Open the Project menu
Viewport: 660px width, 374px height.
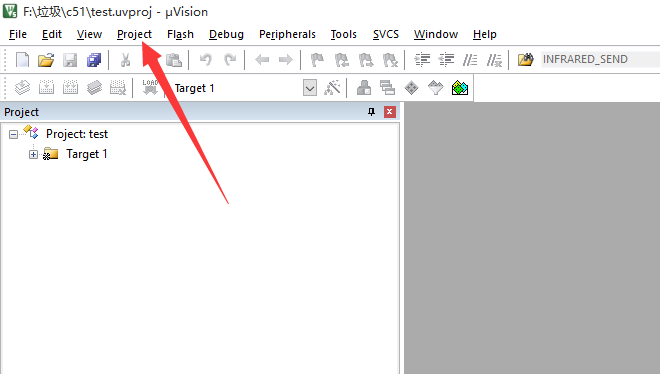[x=134, y=34]
